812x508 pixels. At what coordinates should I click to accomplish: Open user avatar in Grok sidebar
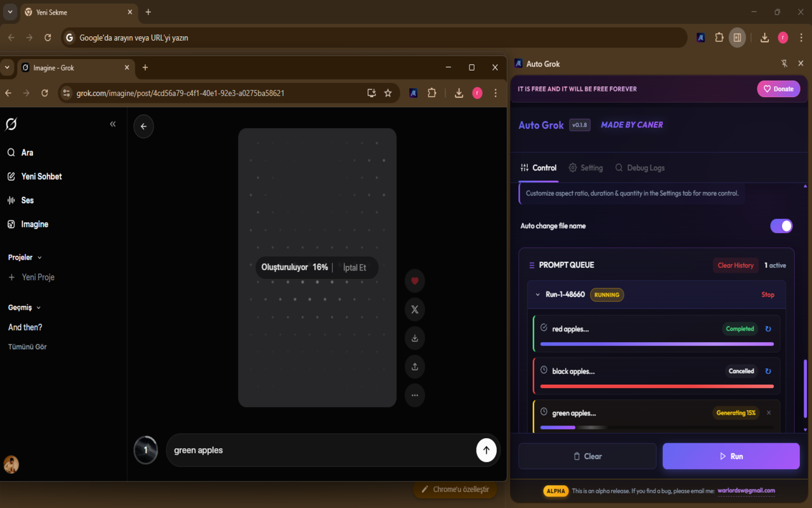coord(11,465)
